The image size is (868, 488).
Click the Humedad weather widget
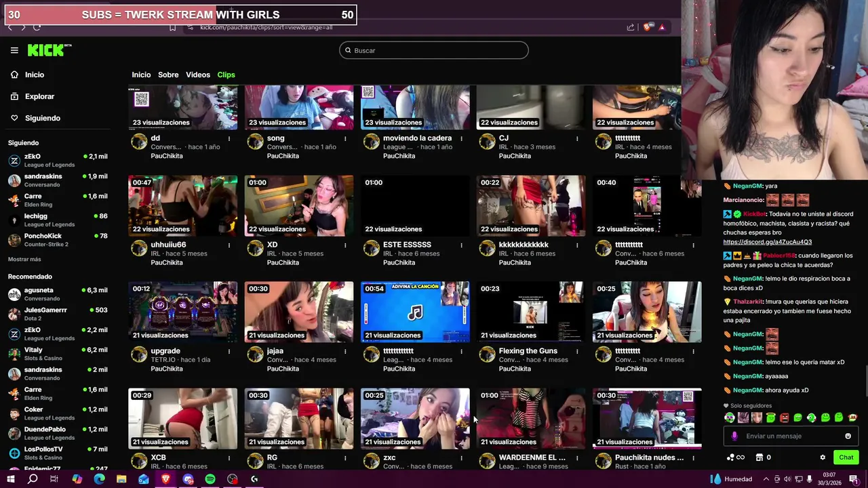(731, 479)
